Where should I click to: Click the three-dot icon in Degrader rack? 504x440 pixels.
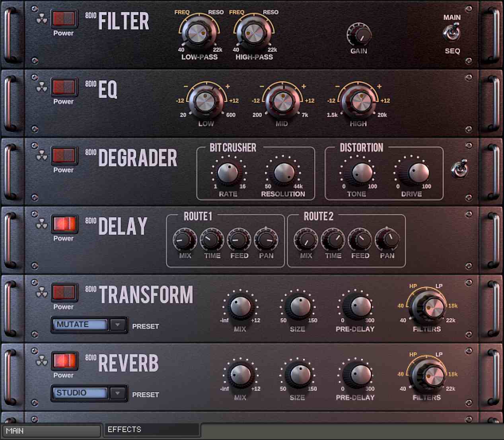click(x=42, y=156)
